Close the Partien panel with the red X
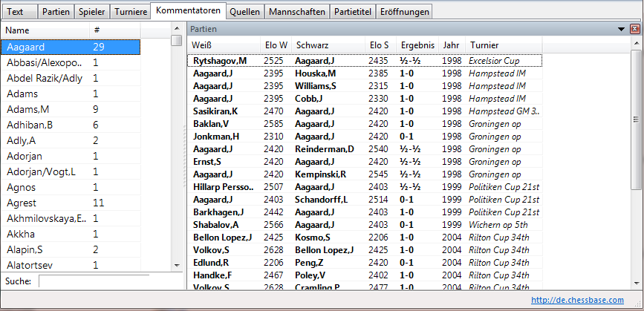 pyautogui.click(x=635, y=29)
